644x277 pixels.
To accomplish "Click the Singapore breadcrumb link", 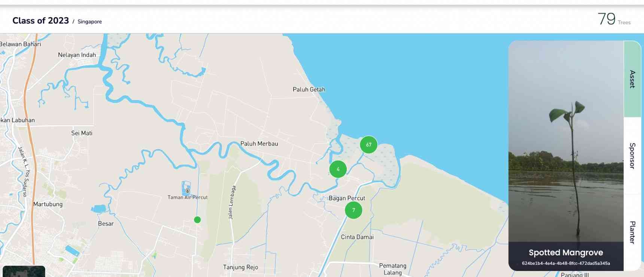I will (x=89, y=22).
